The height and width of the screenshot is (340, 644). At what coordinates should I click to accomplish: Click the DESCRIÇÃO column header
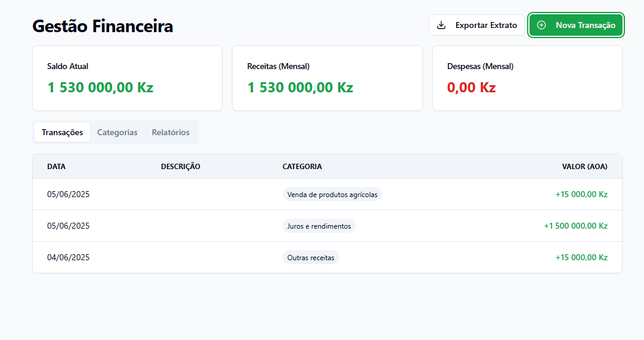(180, 167)
